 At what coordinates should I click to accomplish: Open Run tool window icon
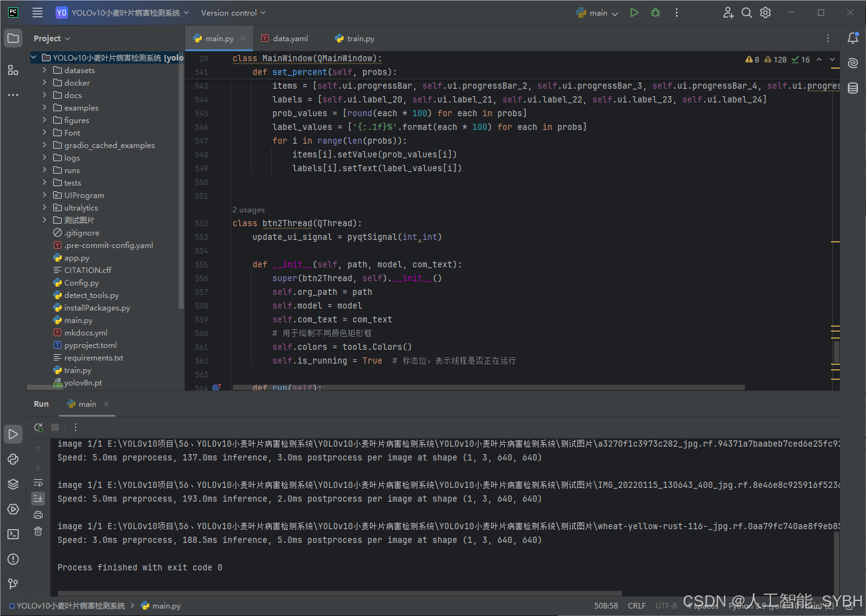tap(13, 434)
